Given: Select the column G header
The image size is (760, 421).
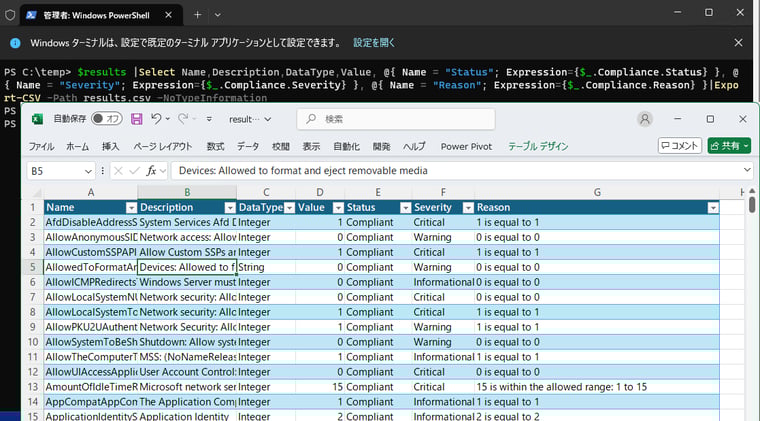Looking at the screenshot, I should coord(597,192).
